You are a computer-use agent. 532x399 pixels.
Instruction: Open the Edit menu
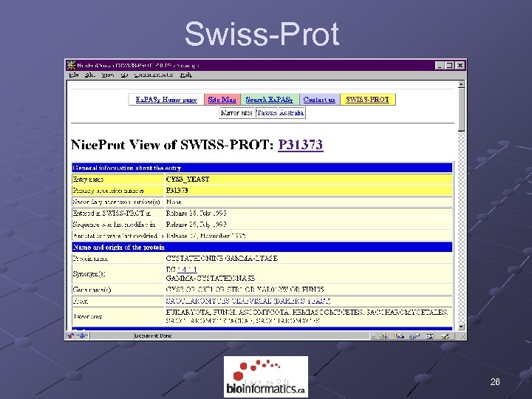[x=90, y=75]
